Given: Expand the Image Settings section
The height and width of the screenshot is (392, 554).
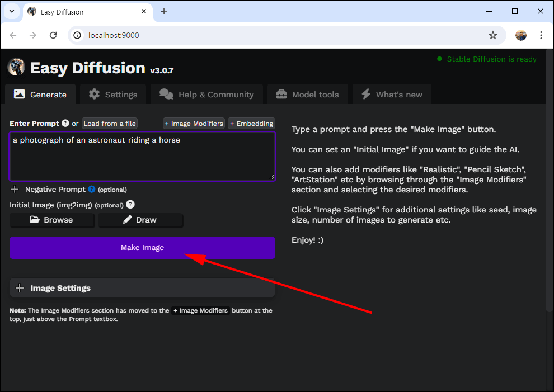Looking at the screenshot, I should coord(142,288).
